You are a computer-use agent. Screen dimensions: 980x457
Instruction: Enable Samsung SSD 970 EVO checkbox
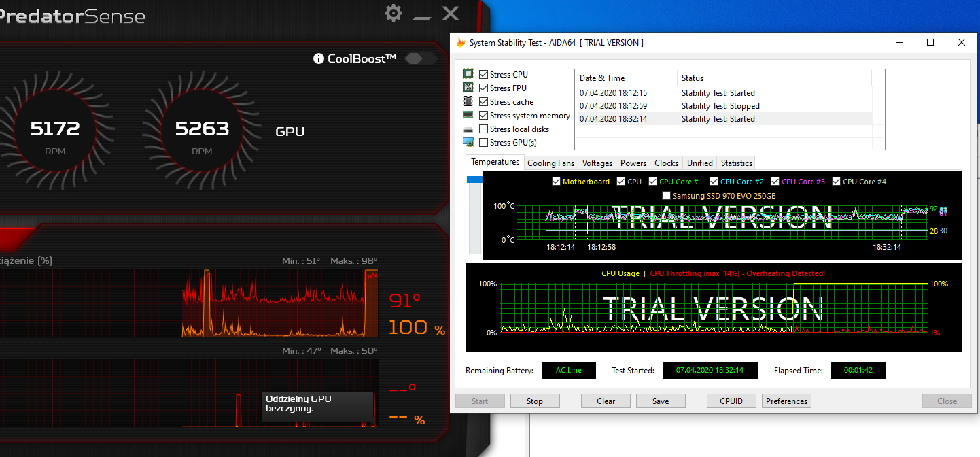[x=666, y=196]
